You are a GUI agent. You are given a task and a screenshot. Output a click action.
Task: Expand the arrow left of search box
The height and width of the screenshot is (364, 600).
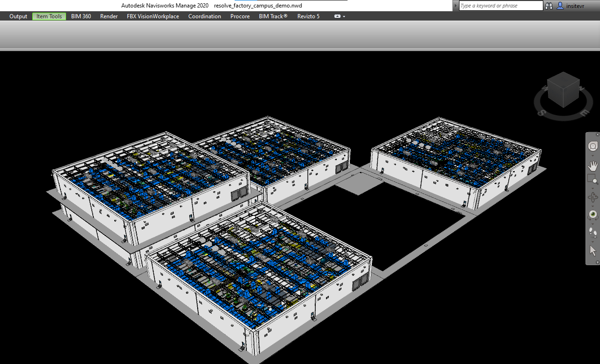456,6
